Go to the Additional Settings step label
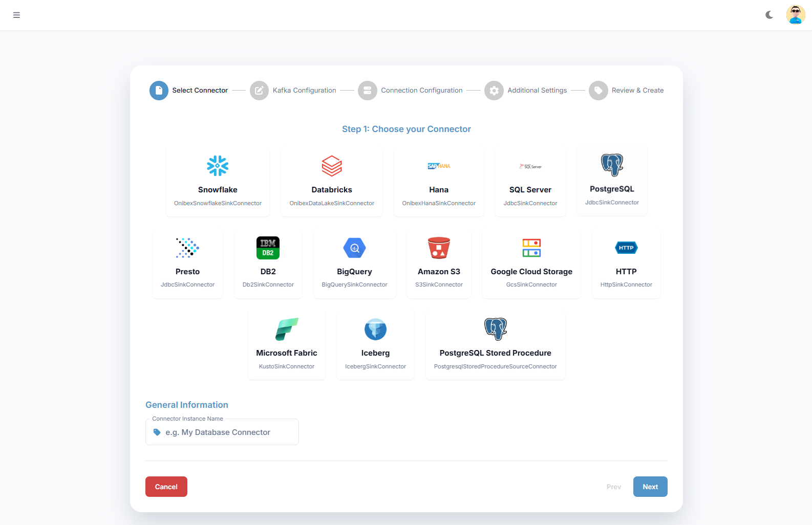Image resolution: width=812 pixels, height=525 pixels. coord(537,91)
